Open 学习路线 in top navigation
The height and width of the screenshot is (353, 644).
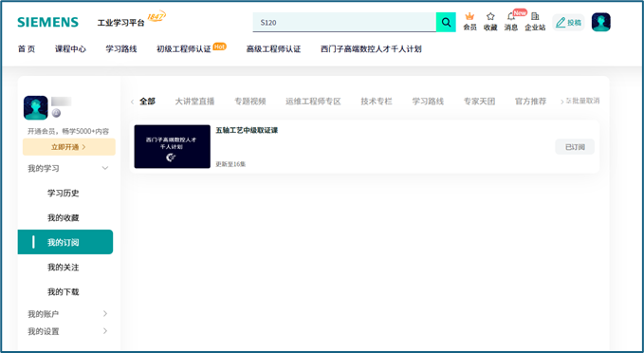pos(121,49)
